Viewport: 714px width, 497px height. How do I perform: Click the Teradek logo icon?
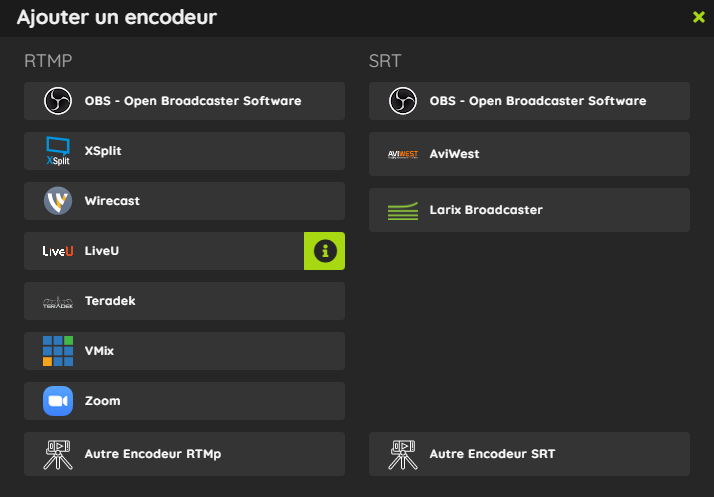tap(58, 302)
